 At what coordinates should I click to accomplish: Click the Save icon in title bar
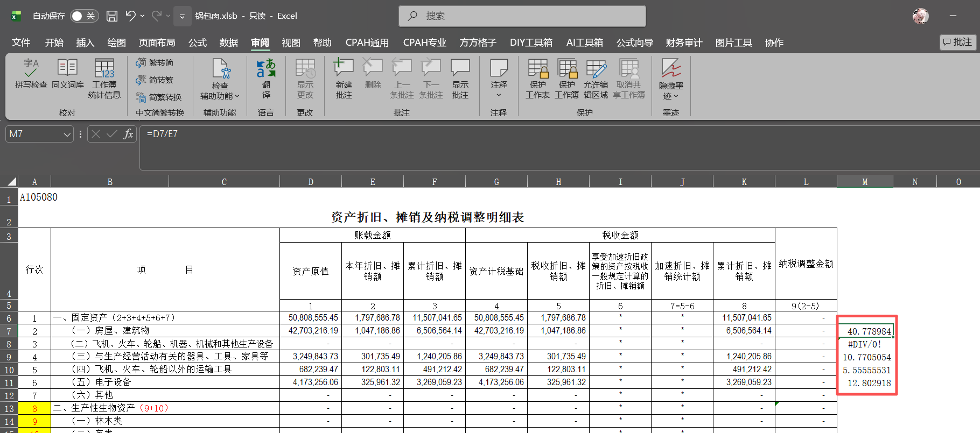click(x=112, y=16)
